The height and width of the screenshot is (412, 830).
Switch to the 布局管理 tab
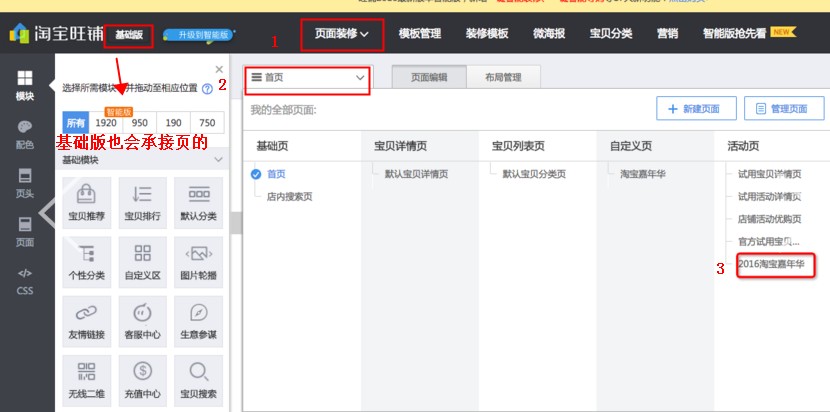pyautogui.click(x=503, y=77)
